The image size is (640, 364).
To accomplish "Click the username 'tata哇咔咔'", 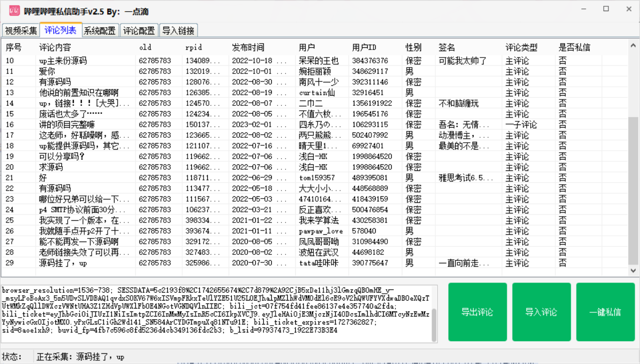I will point(319,263).
